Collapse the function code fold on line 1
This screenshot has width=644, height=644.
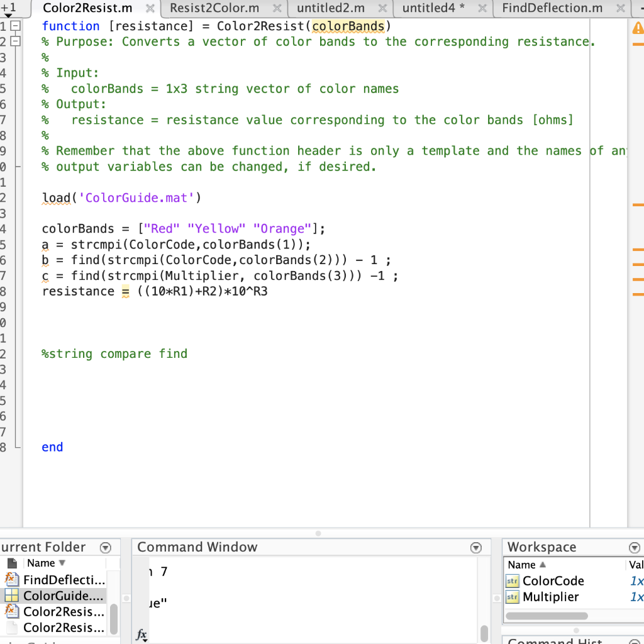[15, 26]
